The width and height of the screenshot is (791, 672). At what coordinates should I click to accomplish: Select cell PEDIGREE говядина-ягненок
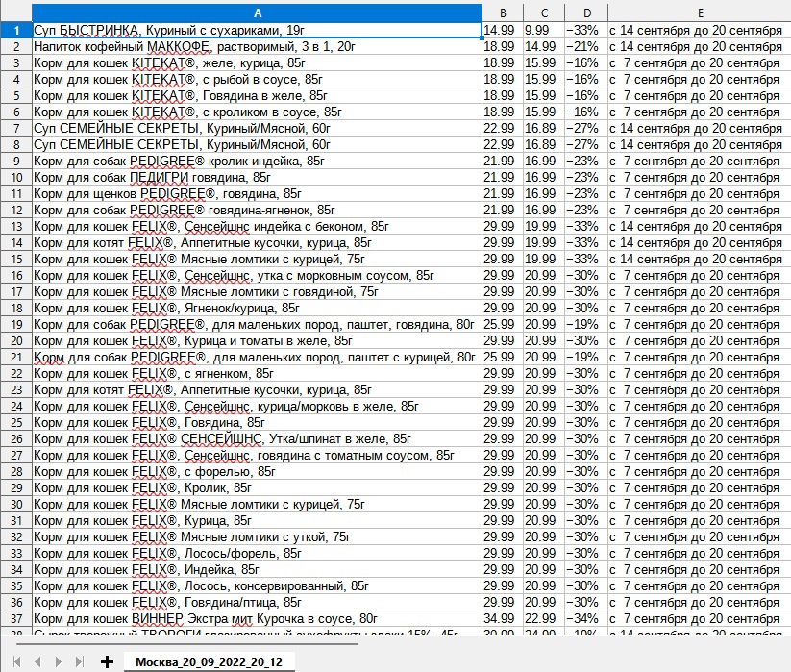click(x=257, y=210)
